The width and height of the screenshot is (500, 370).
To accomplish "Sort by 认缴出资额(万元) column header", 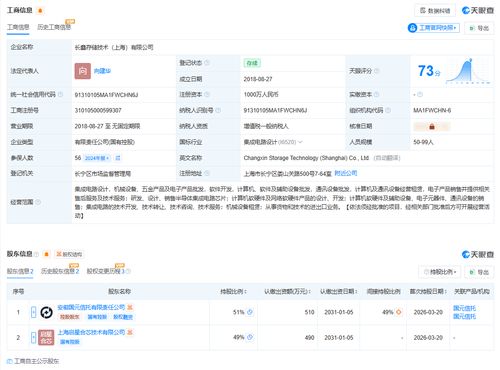I will 287,292.
